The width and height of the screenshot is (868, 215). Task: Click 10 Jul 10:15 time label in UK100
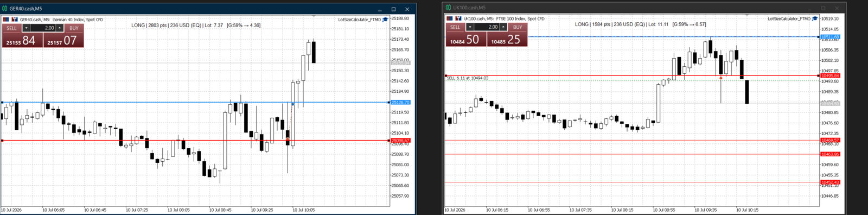click(x=747, y=210)
